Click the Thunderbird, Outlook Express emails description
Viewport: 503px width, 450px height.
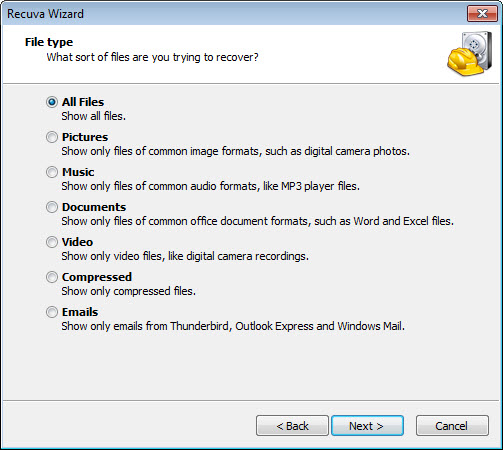tap(233, 326)
